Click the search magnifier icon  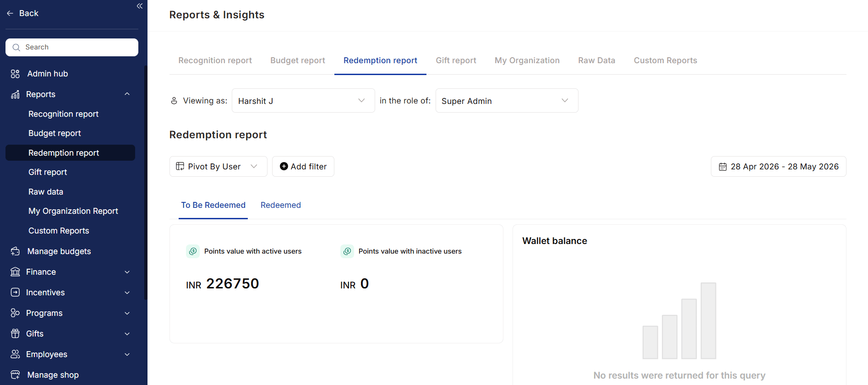16,47
